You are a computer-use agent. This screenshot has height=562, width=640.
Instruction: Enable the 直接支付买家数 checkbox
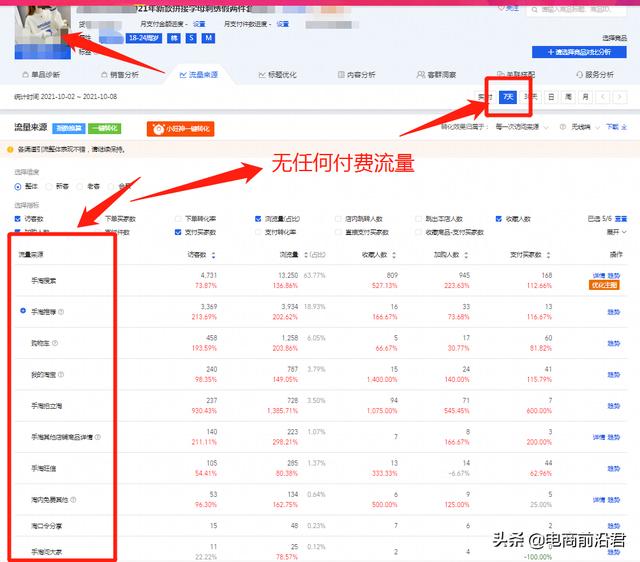(x=338, y=232)
